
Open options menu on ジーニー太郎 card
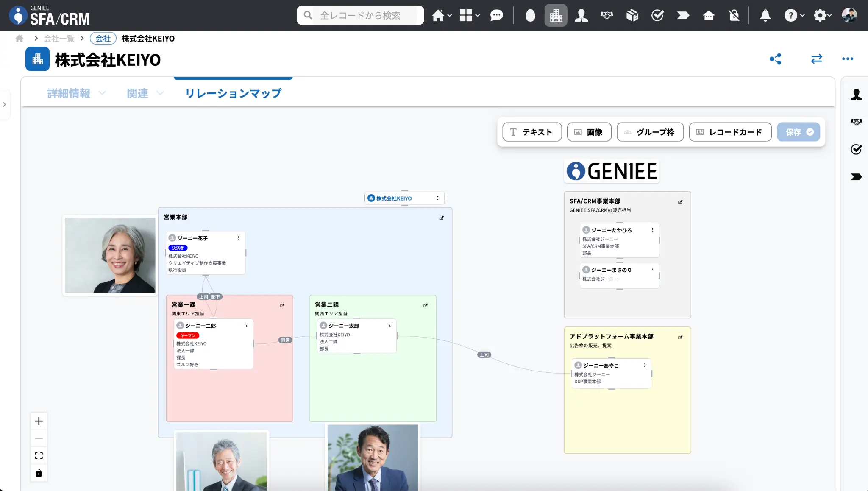click(390, 325)
